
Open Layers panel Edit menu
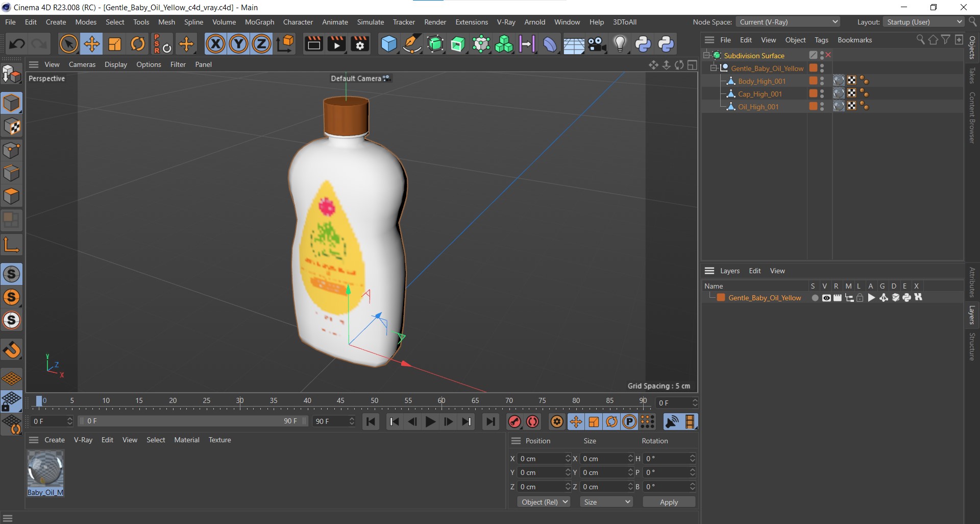click(754, 271)
